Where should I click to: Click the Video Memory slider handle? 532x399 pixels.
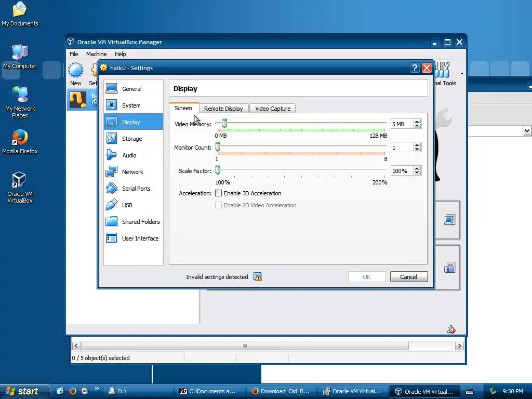pos(224,124)
